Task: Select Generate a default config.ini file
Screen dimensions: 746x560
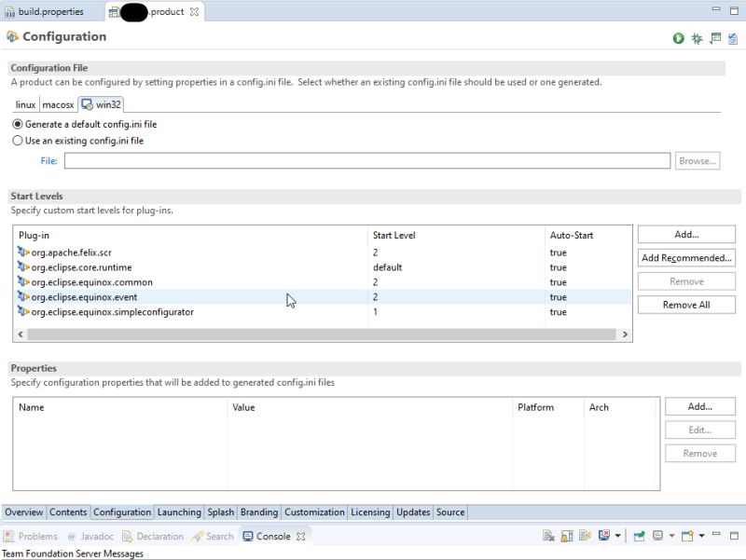Action: (18, 124)
